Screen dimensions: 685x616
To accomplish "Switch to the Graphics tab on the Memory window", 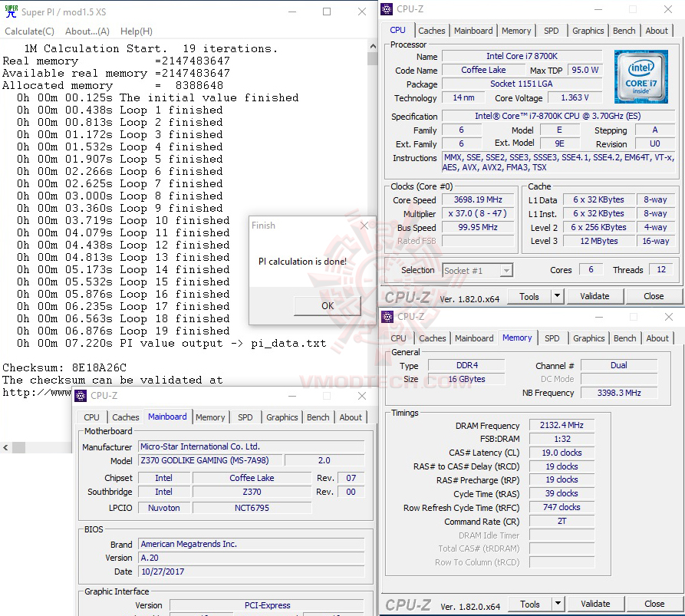I will tap(588, 338).
